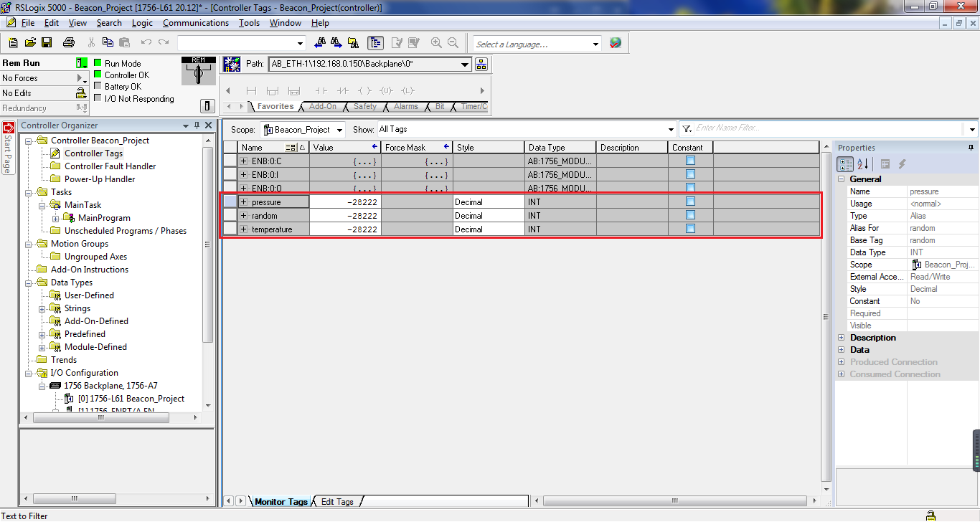Viewport: 980px width, 522px height.
Task: Click the controller status button below keyswitch
Action: (x=207, y=106)
